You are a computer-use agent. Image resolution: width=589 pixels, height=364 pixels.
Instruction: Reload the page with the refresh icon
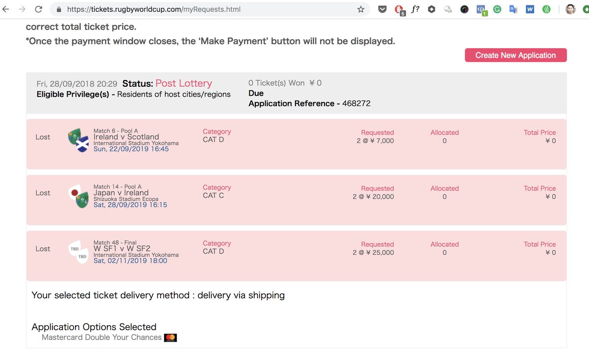pos(39,9)
